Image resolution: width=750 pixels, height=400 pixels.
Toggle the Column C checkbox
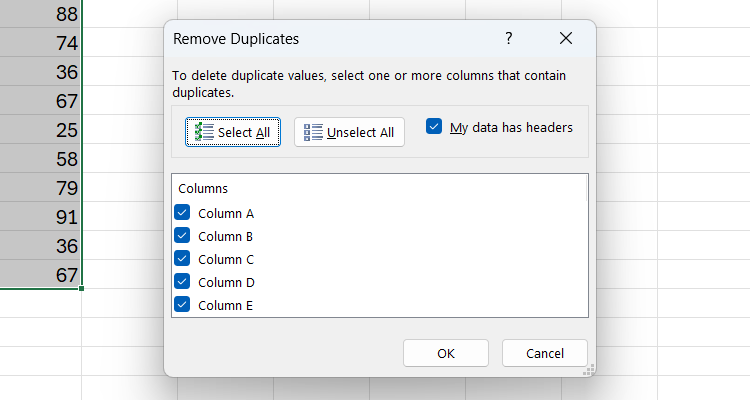click(x=182, y=259)
